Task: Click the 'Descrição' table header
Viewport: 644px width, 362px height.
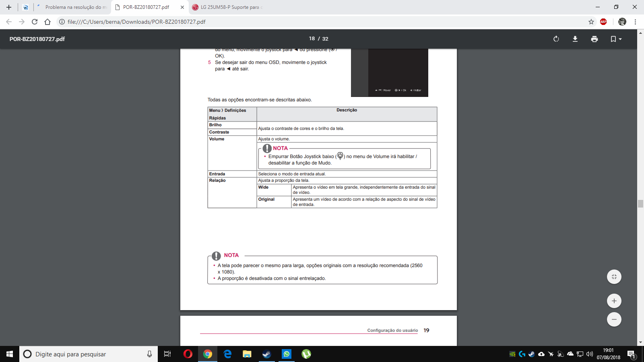Action: tap(347, 110)
